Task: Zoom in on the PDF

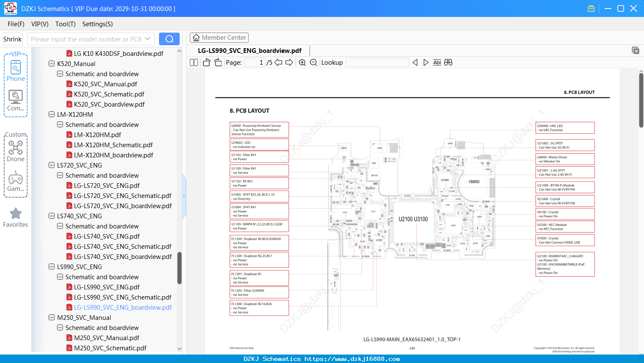Action: coord(302,63)
